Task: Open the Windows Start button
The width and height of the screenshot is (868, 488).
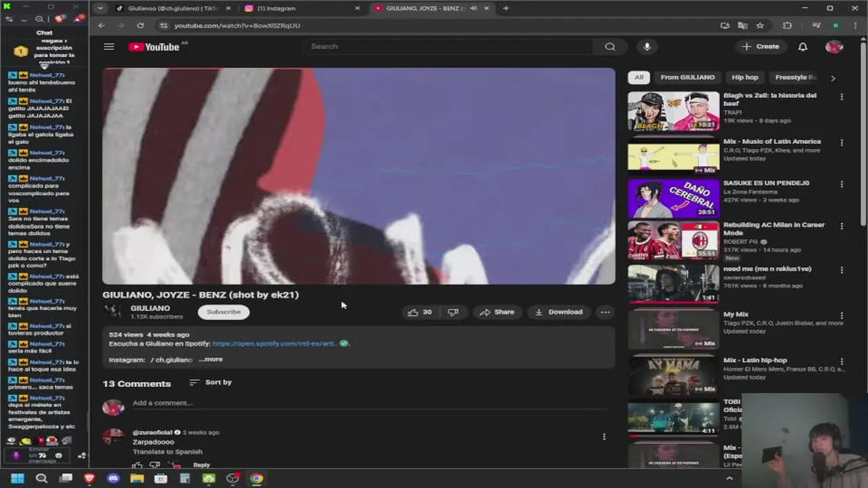Action: point(18,479)
